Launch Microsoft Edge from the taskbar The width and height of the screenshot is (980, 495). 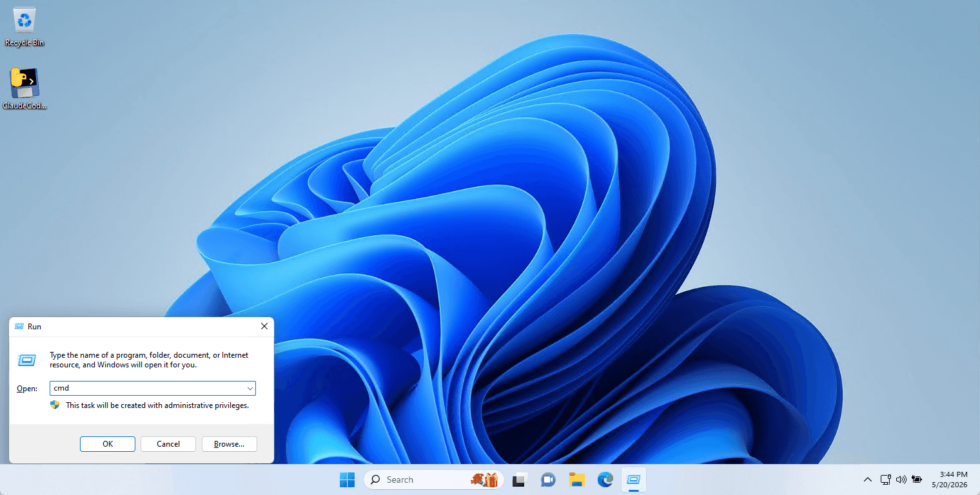pos(605,480)
